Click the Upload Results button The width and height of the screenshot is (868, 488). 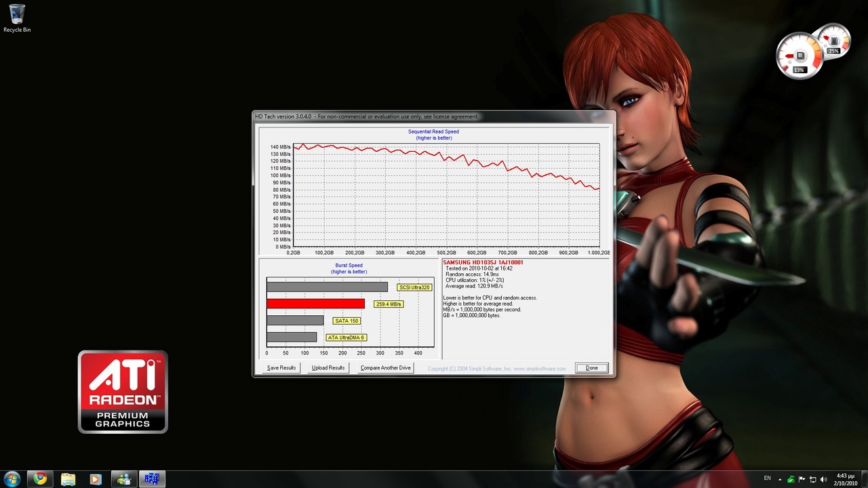click(328, 368)
